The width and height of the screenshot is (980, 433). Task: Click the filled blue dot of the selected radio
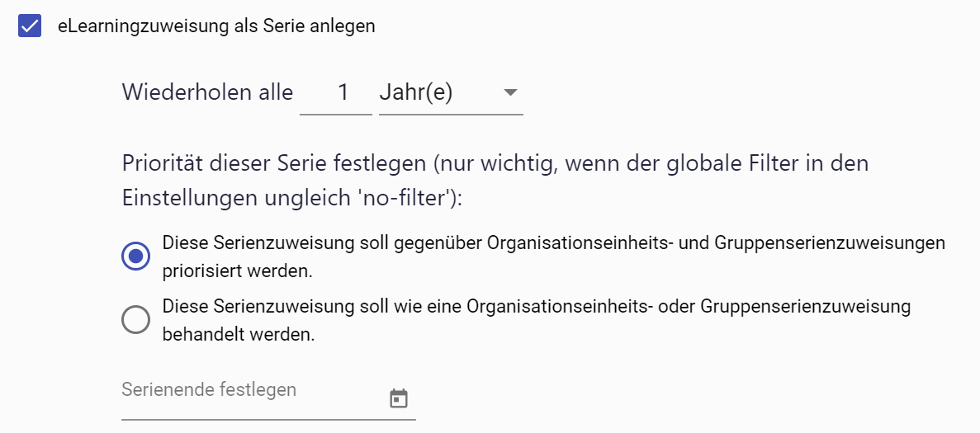(x=135, y=257)
